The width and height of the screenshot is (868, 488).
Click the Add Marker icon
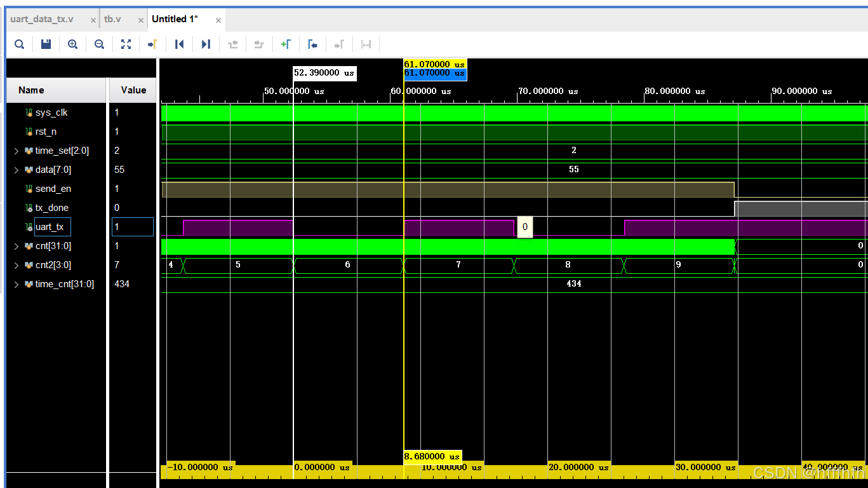286,44
